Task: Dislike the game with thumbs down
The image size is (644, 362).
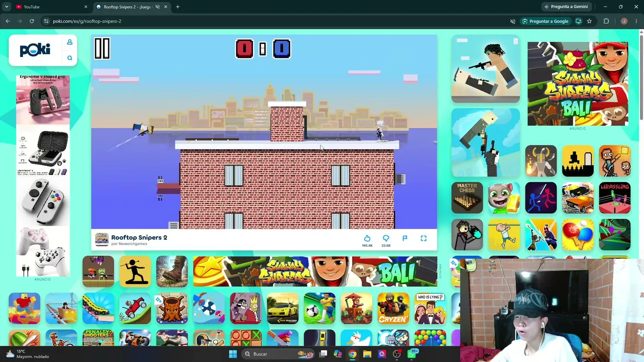Action: [x=386, y=238]
